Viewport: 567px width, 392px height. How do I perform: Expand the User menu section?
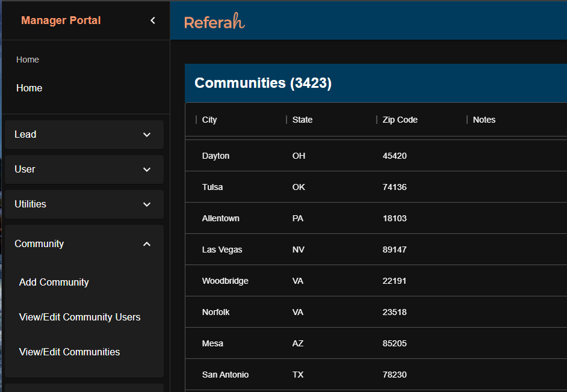click(x=84, y=170)
